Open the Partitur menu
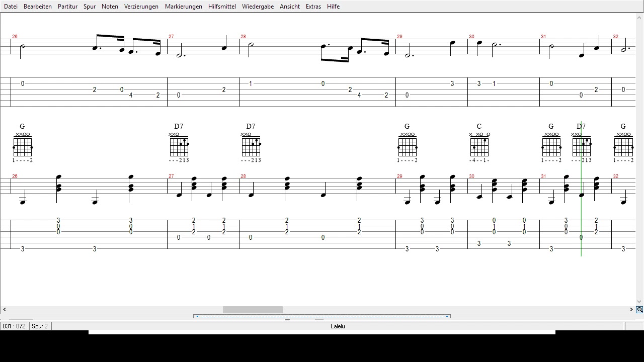Screen dimensions: 644x362 [x=67, y=7]
